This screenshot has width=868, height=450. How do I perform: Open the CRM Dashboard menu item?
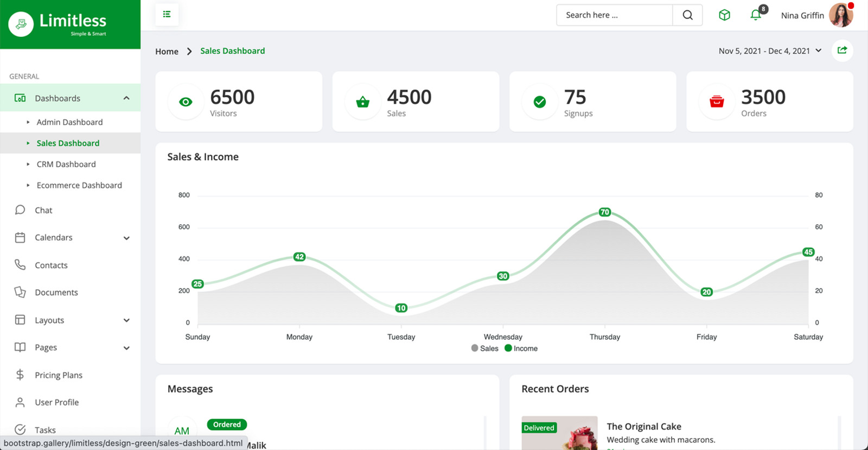point(66,164)
